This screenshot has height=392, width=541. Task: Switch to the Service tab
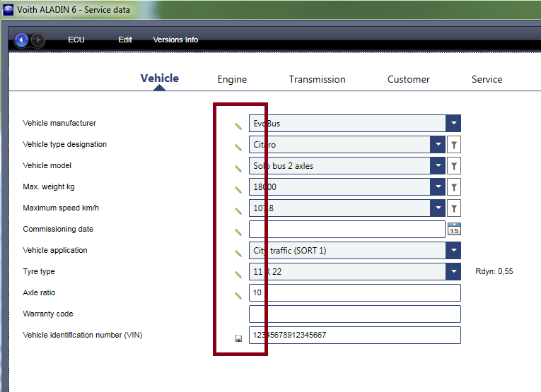[487, 80]
